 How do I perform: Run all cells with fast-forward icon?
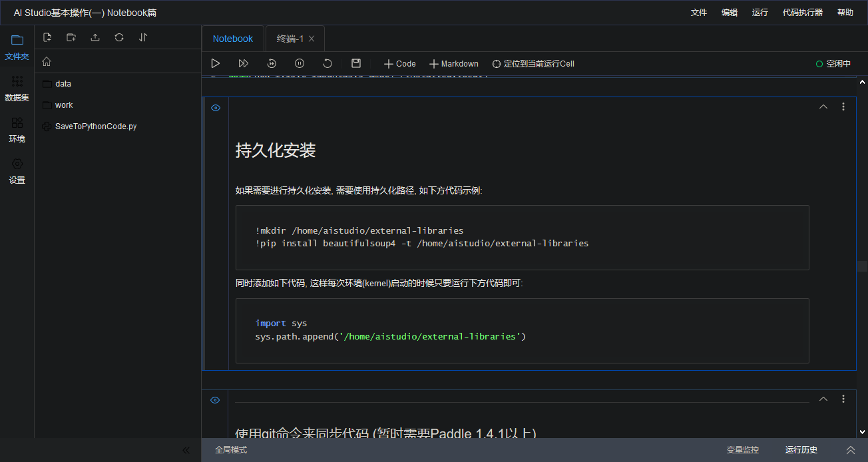243,63
